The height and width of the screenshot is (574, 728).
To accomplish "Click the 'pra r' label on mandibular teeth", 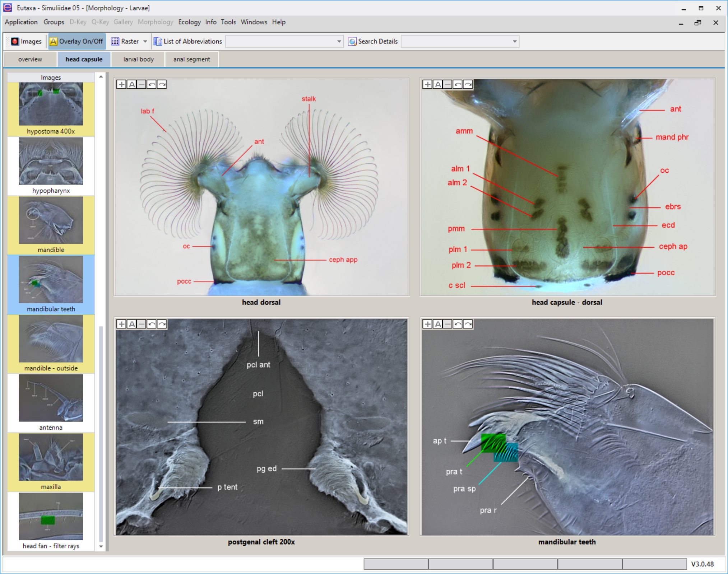I will pyautogui.click(x=488, y=510).
